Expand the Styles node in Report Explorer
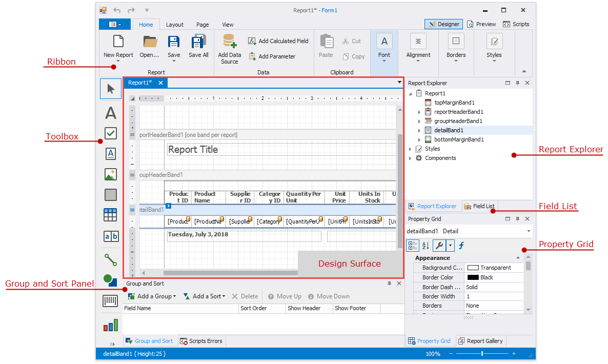The width and height of the screenshot is (608, 364). [410, 149]
